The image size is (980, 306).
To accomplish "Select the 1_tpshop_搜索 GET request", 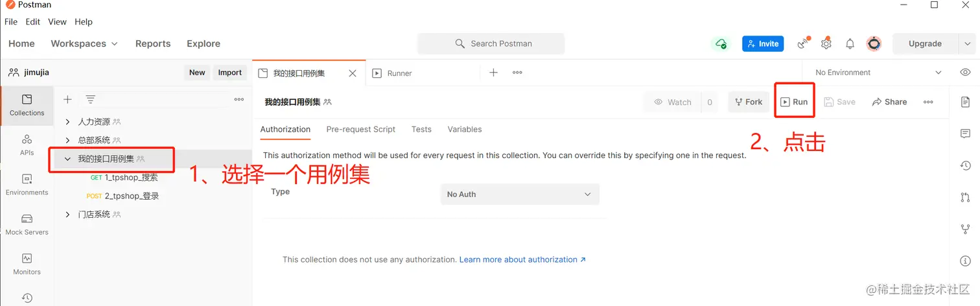I will tap(131, 178).
